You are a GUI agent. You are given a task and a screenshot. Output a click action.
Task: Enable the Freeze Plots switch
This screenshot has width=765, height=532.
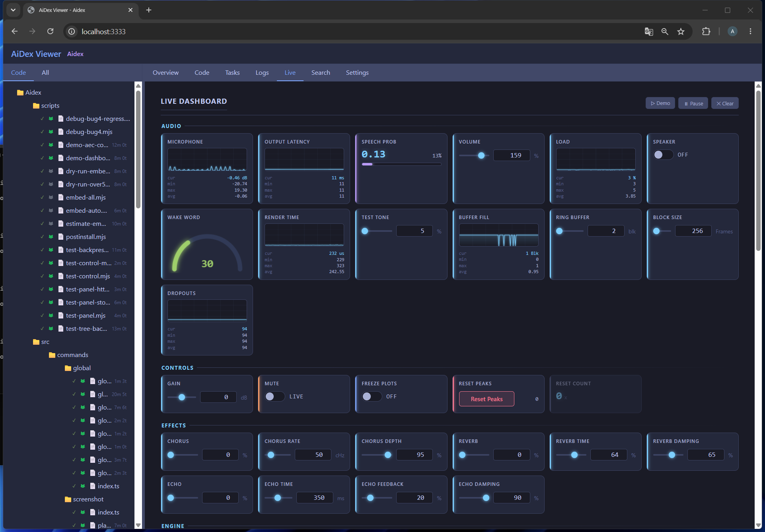pos(372,396)
